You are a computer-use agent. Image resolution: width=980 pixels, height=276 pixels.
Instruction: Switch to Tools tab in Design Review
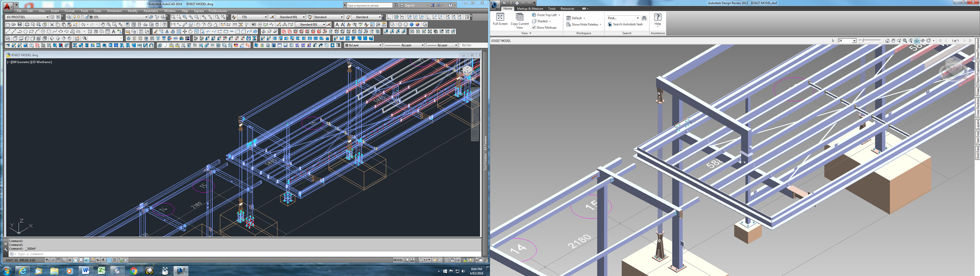click(x=552, y=9)
